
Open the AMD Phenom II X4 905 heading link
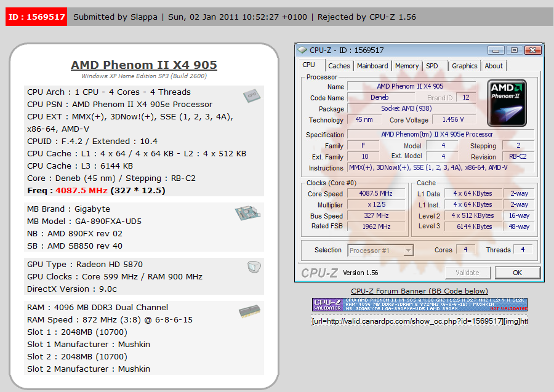click(144, 65)
